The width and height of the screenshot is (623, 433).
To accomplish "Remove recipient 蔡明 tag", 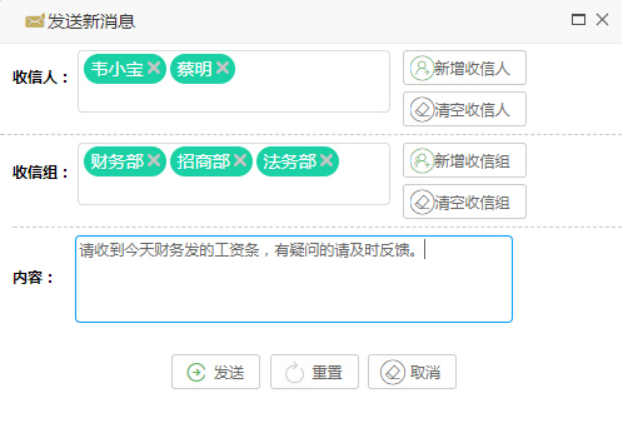I will tap(223, 68).
